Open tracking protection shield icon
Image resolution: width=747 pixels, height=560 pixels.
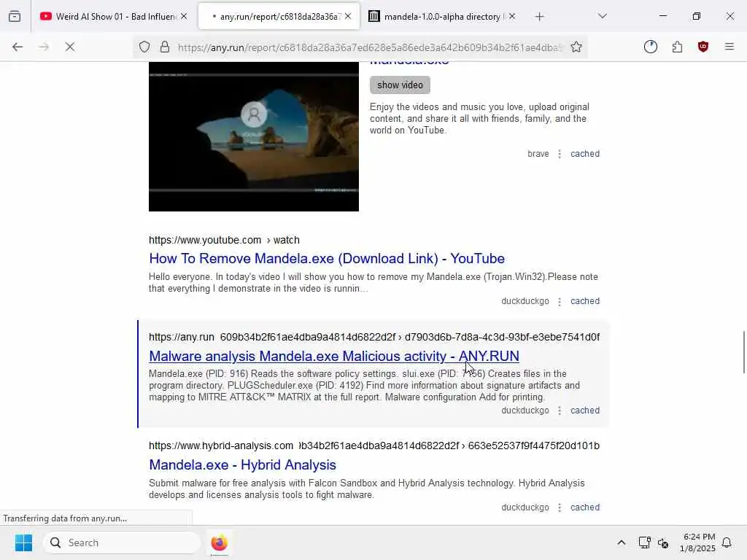tap(144, 47)
